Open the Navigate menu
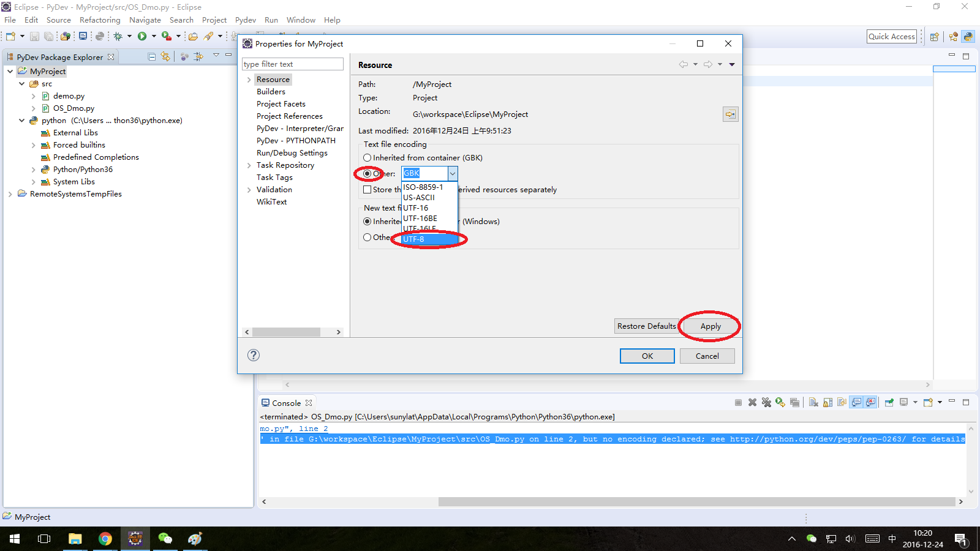The image size is (980, 551). click(x=145, y=20)
